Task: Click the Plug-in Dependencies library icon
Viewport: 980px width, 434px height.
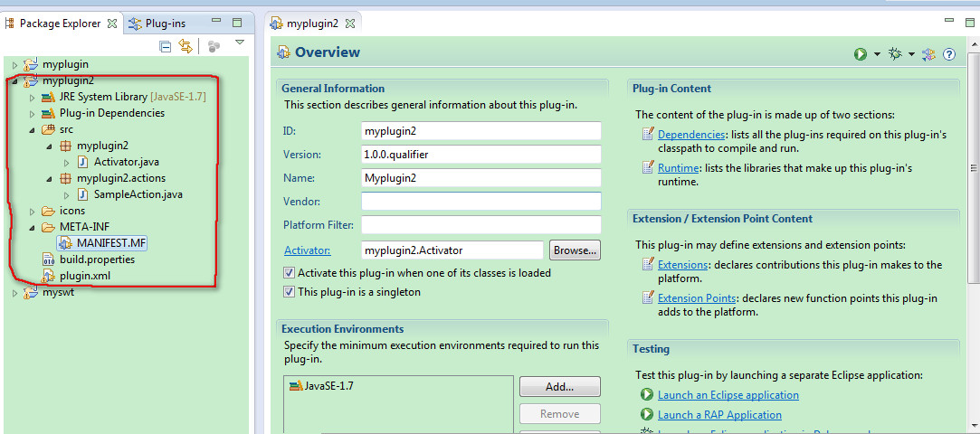Action: [x=48, y=114]
